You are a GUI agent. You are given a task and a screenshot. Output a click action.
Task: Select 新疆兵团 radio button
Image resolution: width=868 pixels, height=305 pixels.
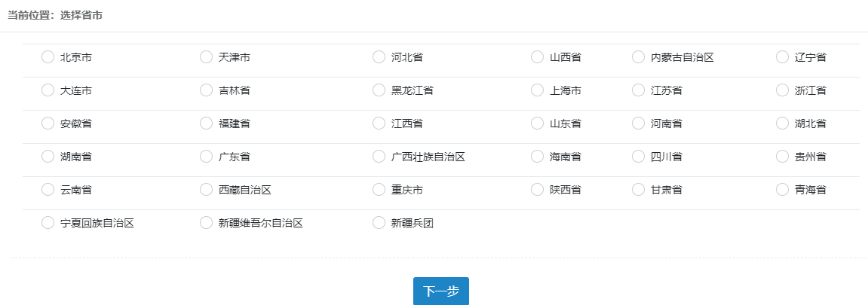pos(379,223)
